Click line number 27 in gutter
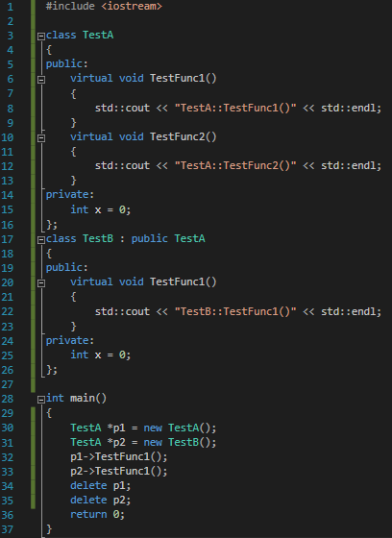 click(8, 384)
